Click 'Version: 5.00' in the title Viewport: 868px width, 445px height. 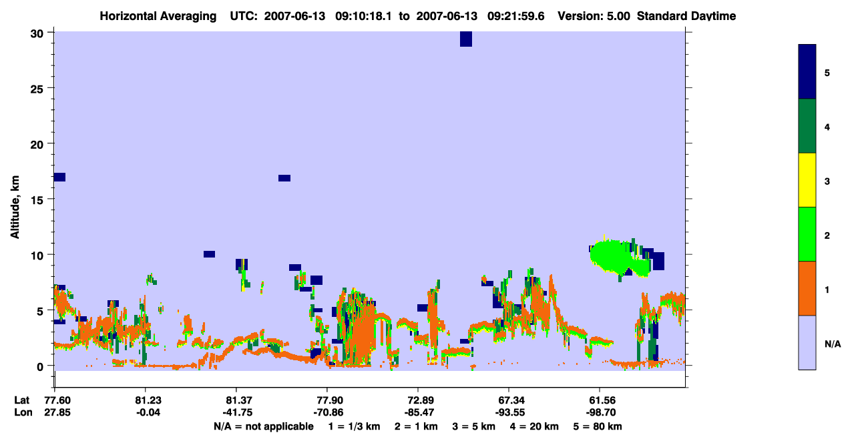coord(594,15)
